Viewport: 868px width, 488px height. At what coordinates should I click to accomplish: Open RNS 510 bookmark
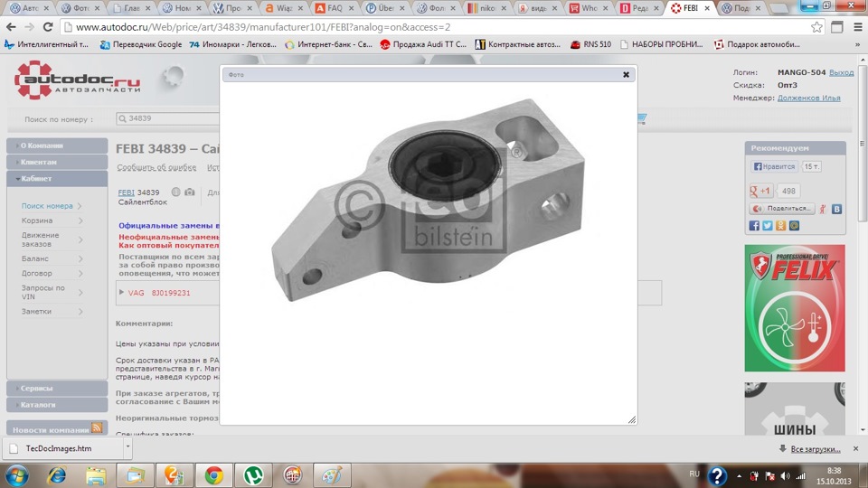[x=590, y=44]
